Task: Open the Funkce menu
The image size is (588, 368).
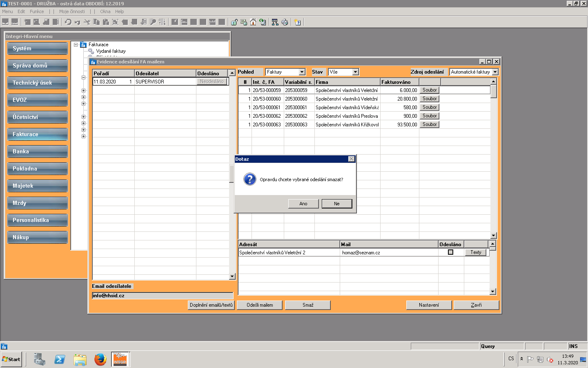Action: (x=37, y=11)
